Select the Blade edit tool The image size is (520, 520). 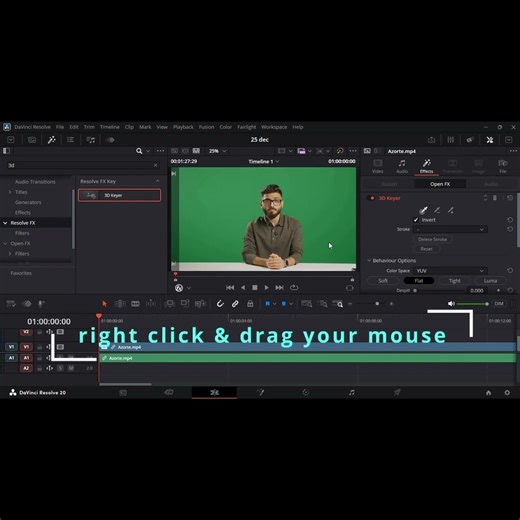135,304
